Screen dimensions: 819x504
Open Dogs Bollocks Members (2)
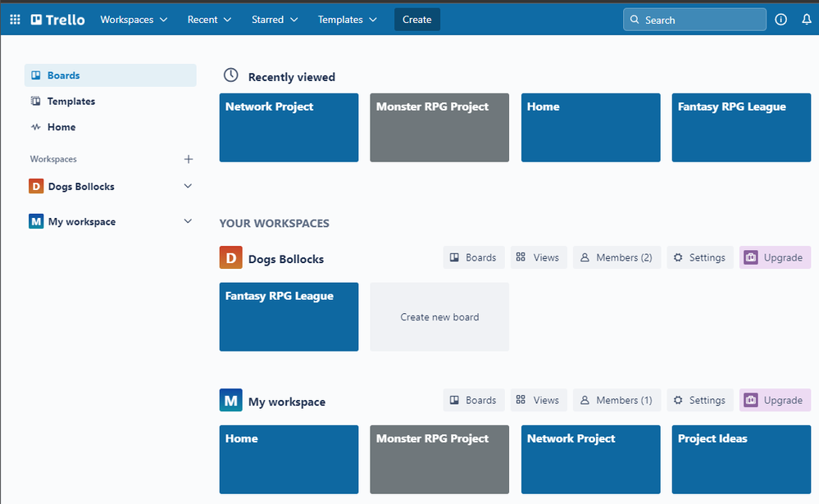click(617, 257)
